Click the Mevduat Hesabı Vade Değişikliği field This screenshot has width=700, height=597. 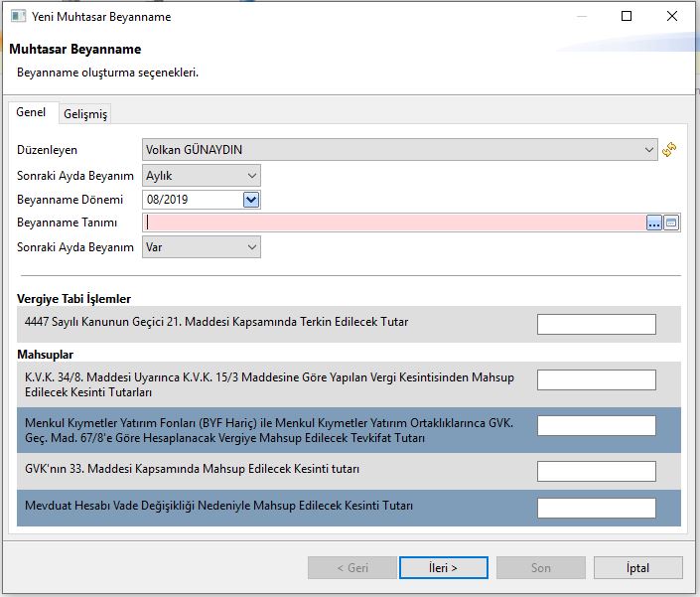click(x=596, y=508)
